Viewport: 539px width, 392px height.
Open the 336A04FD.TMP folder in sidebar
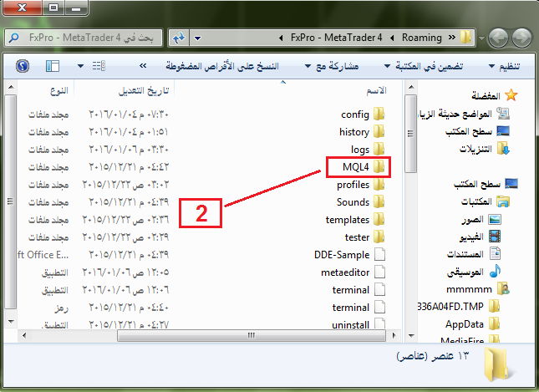(x=460, y=306)
